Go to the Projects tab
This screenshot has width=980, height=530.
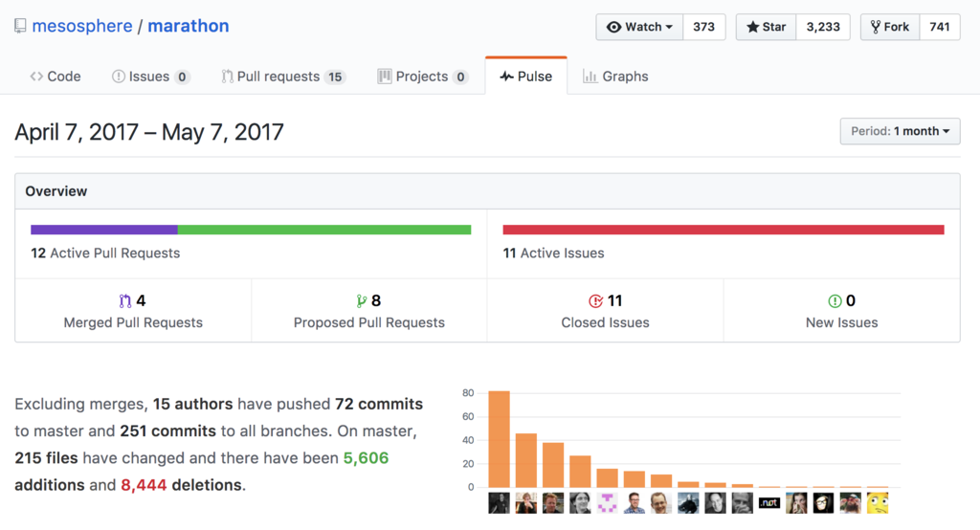tap(423, 77)
